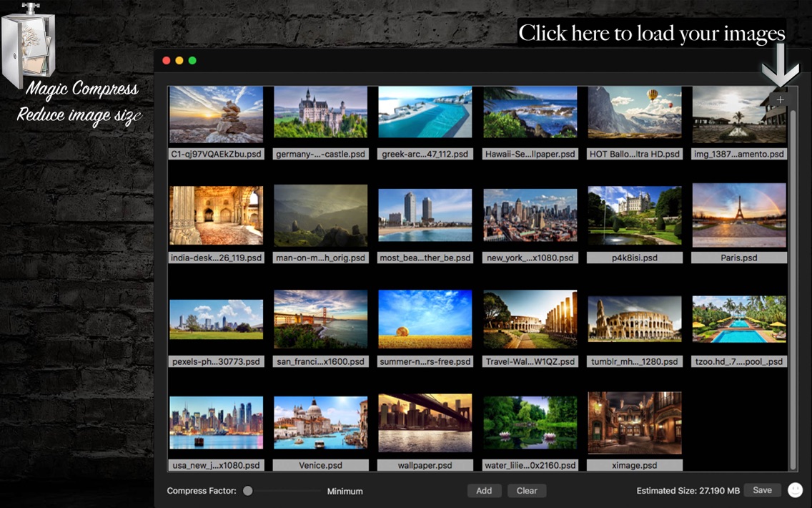Click the plus icon to load images

pos(780,100)
